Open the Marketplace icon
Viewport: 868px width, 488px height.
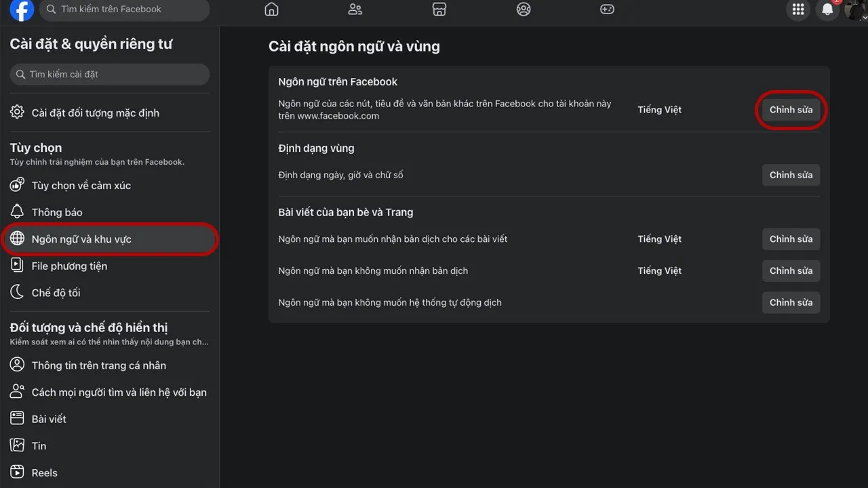[439, 9]
